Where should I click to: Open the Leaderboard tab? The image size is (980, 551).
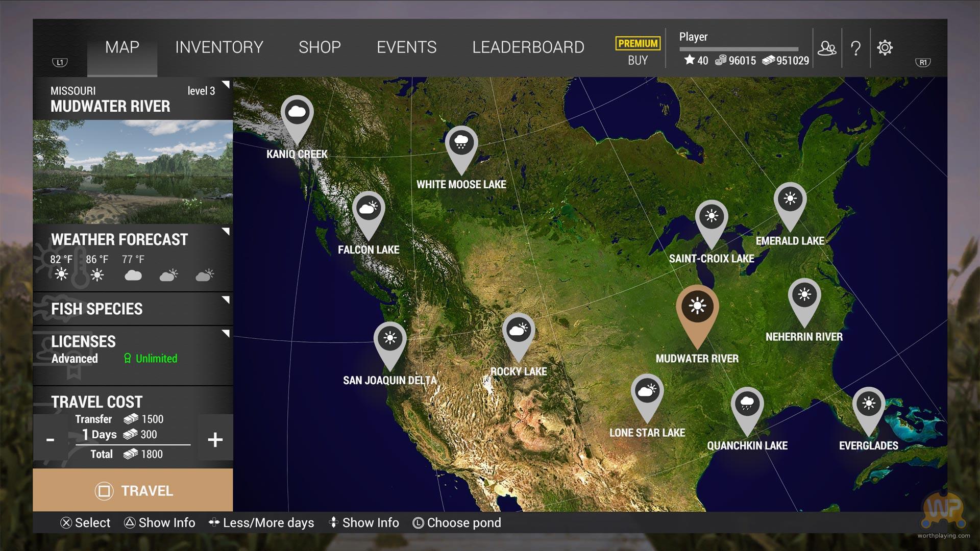point(528,47)
